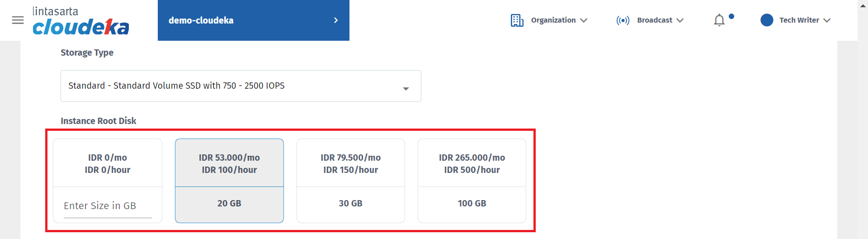Expand the Broadcast dropdown chevron
868x239 pixels.
pos(680,20)
